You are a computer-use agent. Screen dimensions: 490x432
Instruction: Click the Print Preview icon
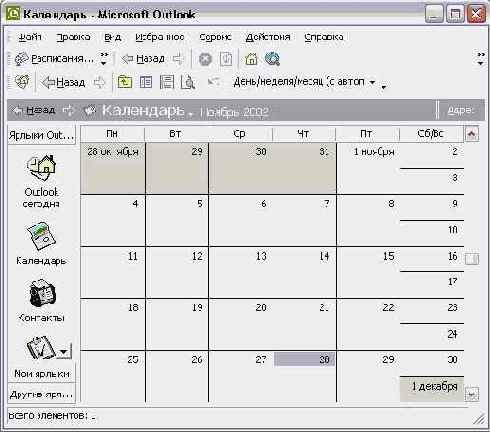pos(188,82)
